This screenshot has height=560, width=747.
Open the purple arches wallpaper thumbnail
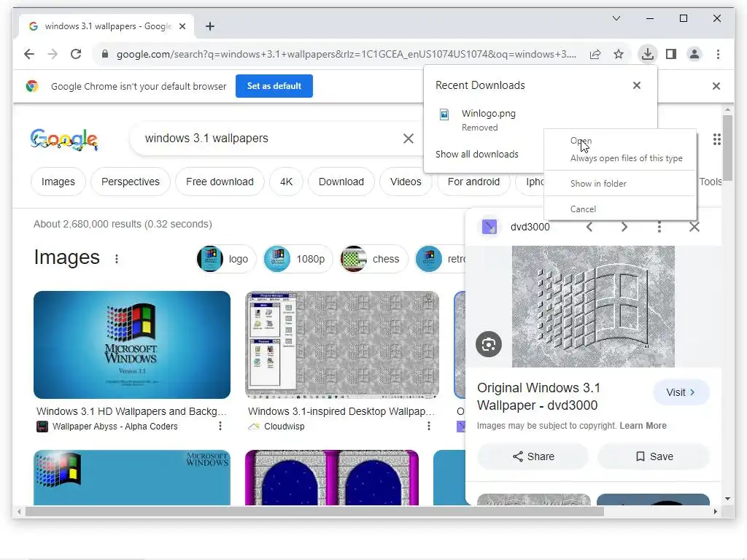click(332, 478)
